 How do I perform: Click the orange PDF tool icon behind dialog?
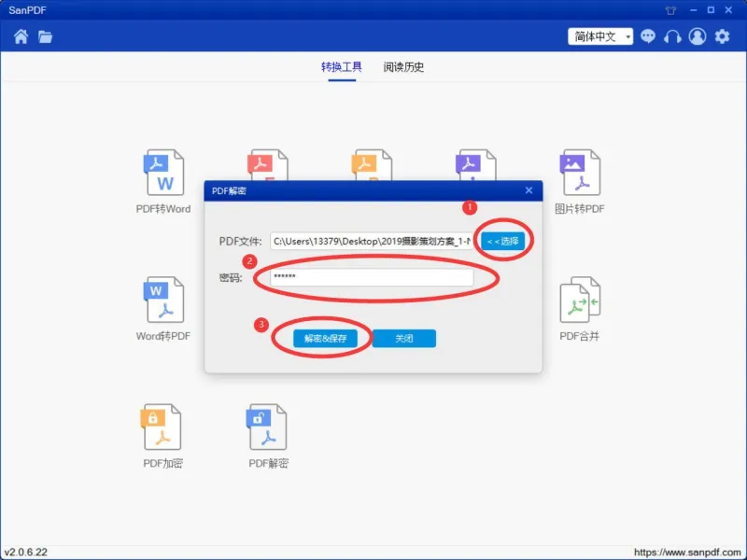(372, 165)
